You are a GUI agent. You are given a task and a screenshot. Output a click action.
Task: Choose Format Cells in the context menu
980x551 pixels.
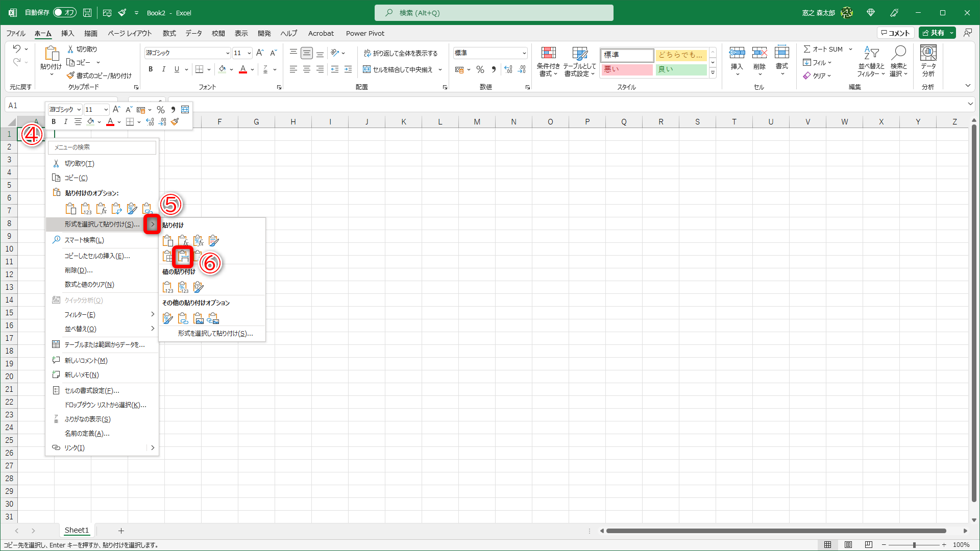pos(92,390)
